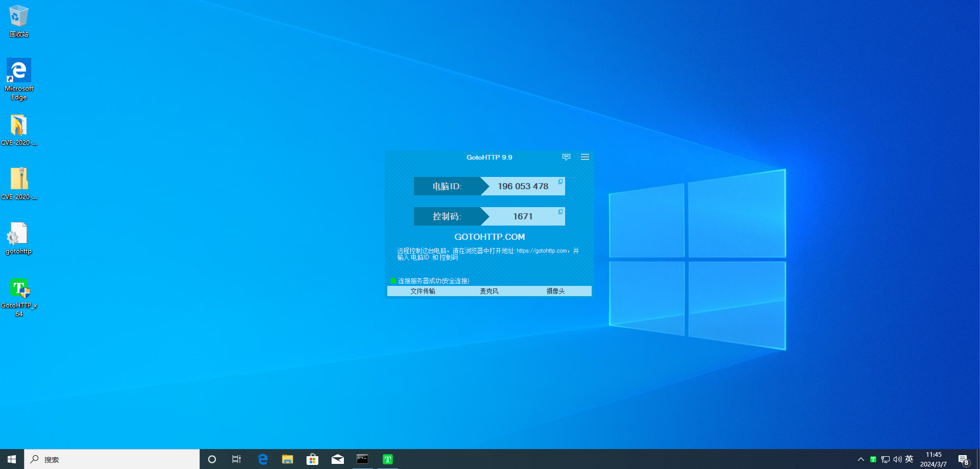Screen dimensions: 980x469
Task: Select the computer ID value 196 053 478
Action: click(x=523, y=186)
